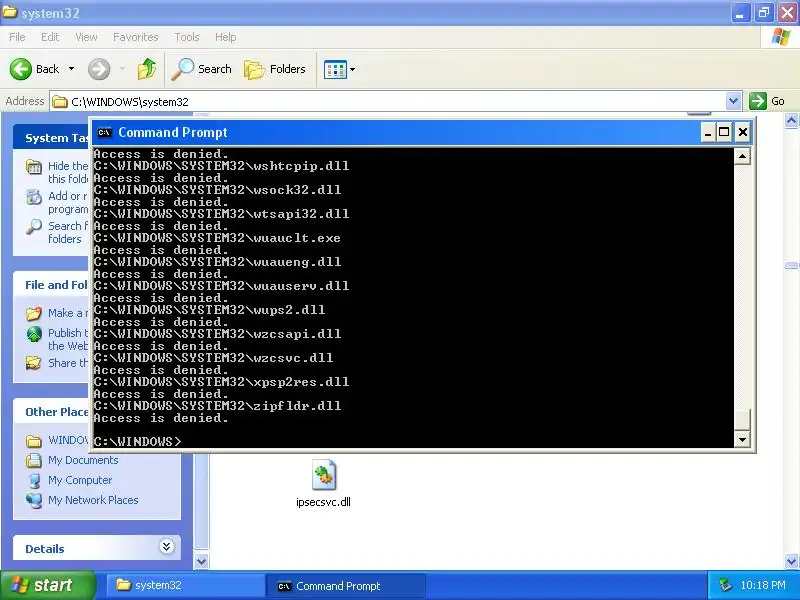Viewport: 800px width, 600px height.
Task: Click Hide the contents icon
Action: pos(34,167)
